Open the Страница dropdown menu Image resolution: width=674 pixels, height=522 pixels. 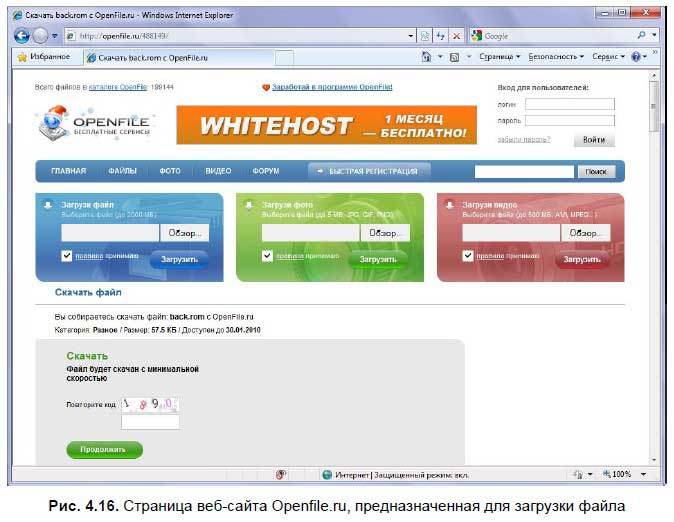coord(500,57)
